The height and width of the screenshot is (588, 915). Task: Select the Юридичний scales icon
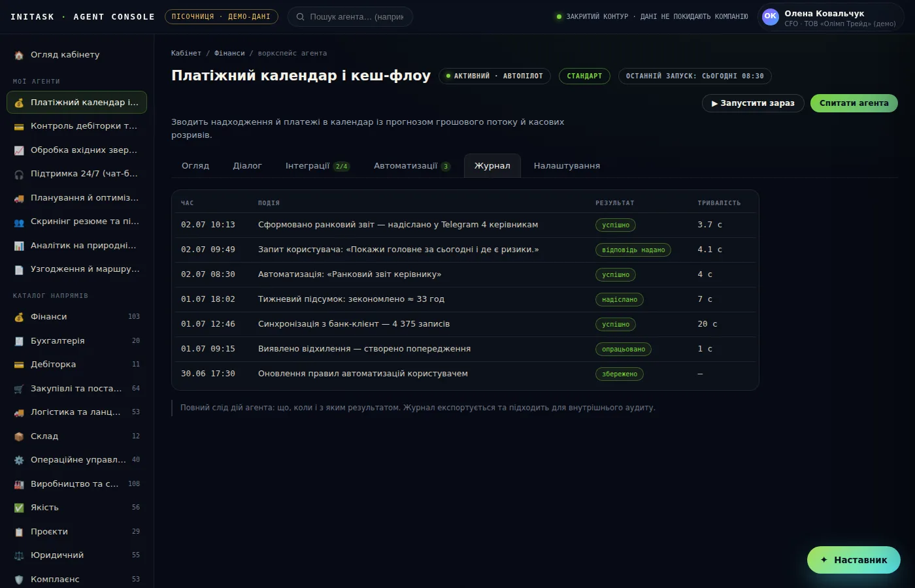(x=19, y=555)
